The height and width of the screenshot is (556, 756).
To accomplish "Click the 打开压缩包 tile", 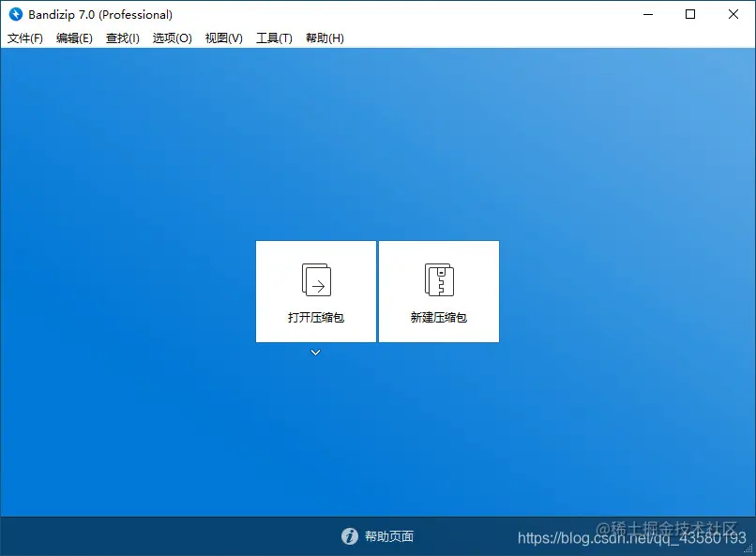I will (x=316, y=292).
